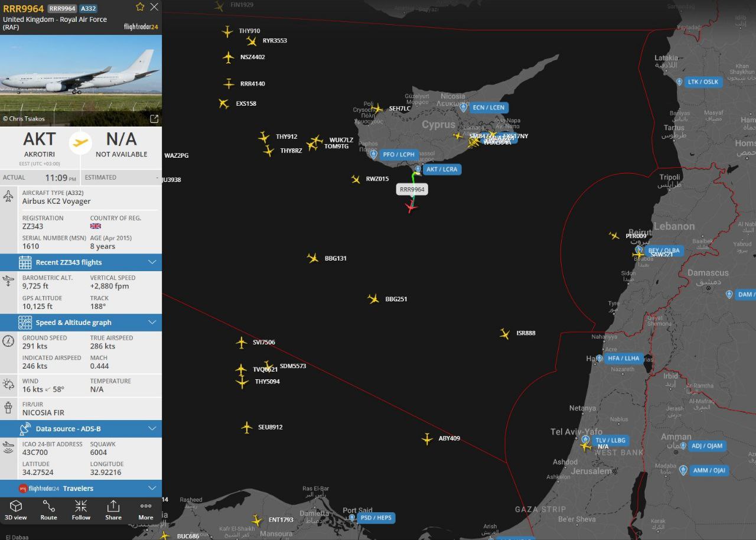This screenshot has height=540, width=756.
Task: Click the ABY409 aircraft icon
Action: 427,439
